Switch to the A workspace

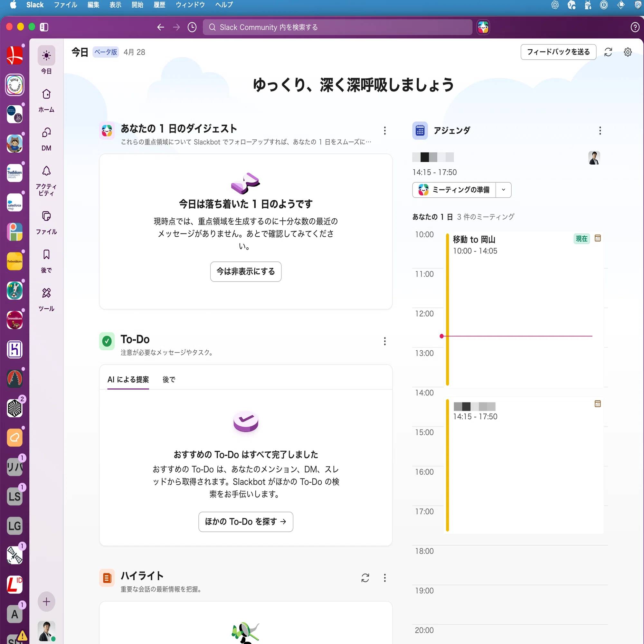point(15,614)
